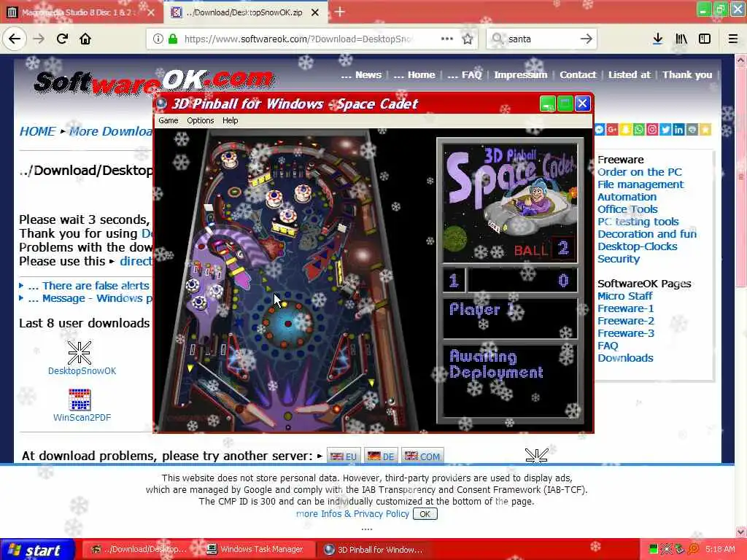This screenshot has height=560, width=747.
Task: Share via the Twitter icon
Action: (x=665, y=130)
